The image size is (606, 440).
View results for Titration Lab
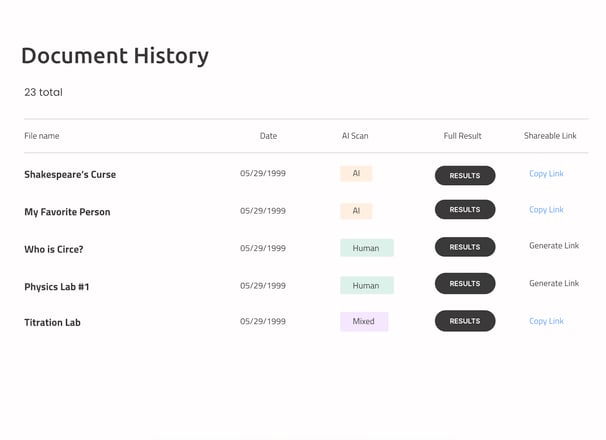pyautogui.click(x=465, y=321)
